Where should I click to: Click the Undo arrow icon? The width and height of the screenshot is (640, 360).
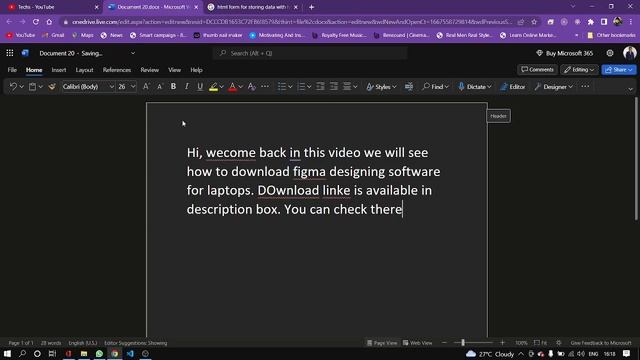tap(13, 87)
